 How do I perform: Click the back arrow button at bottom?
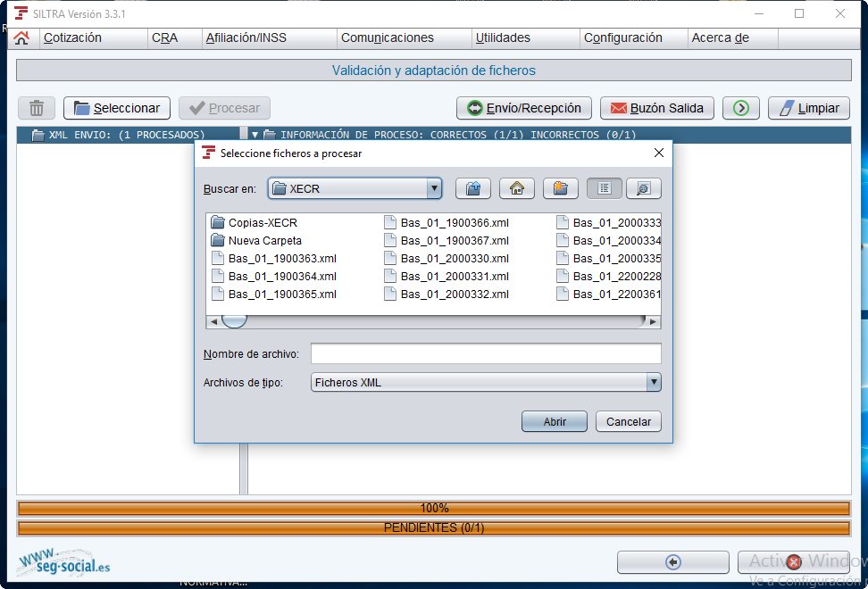(x=673, y=562)
